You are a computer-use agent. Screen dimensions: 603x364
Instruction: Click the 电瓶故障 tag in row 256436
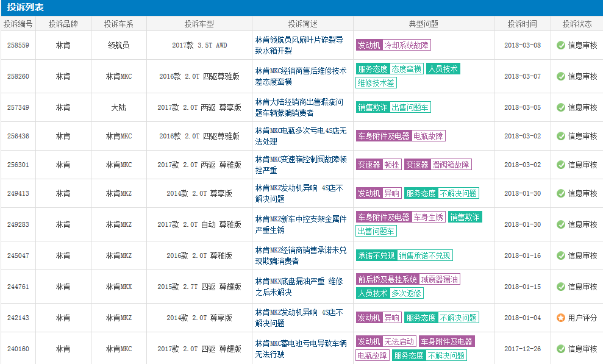pos(428,136)
